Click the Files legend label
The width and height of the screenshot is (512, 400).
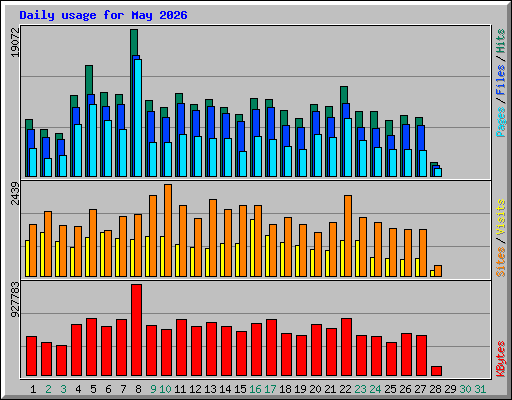[500, 80]
